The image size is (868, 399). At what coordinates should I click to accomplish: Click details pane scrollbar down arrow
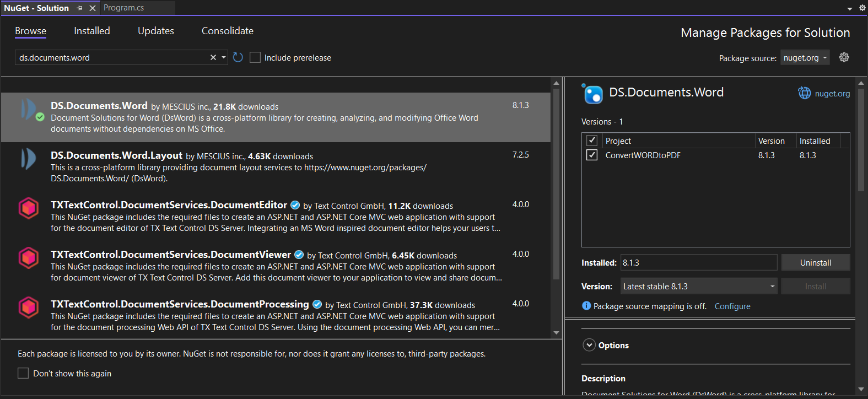point(861,389)
